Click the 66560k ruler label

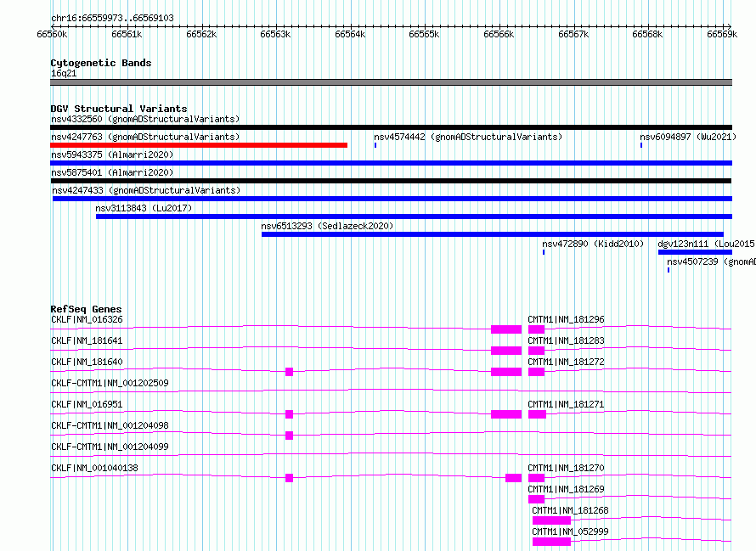52,34
